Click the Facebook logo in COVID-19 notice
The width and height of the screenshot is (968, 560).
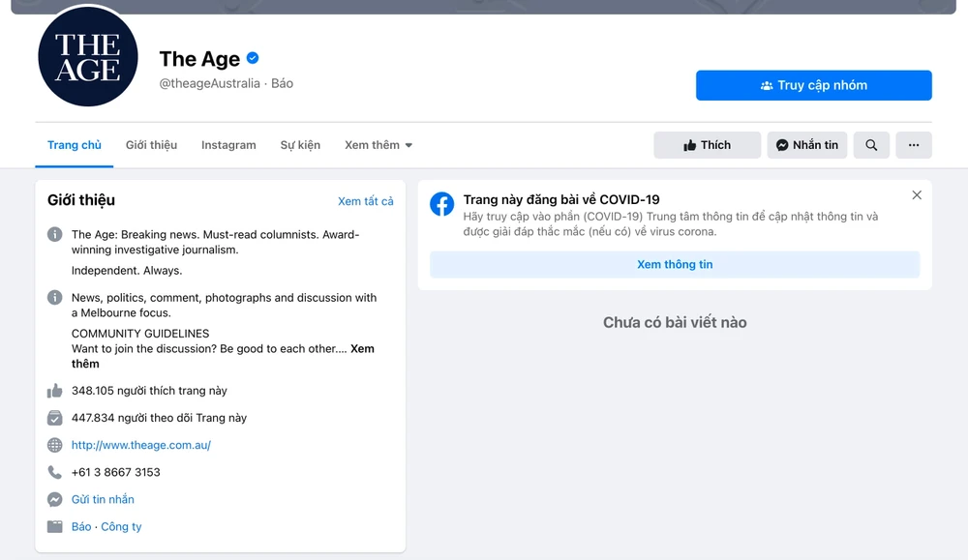tap(442, 204)
